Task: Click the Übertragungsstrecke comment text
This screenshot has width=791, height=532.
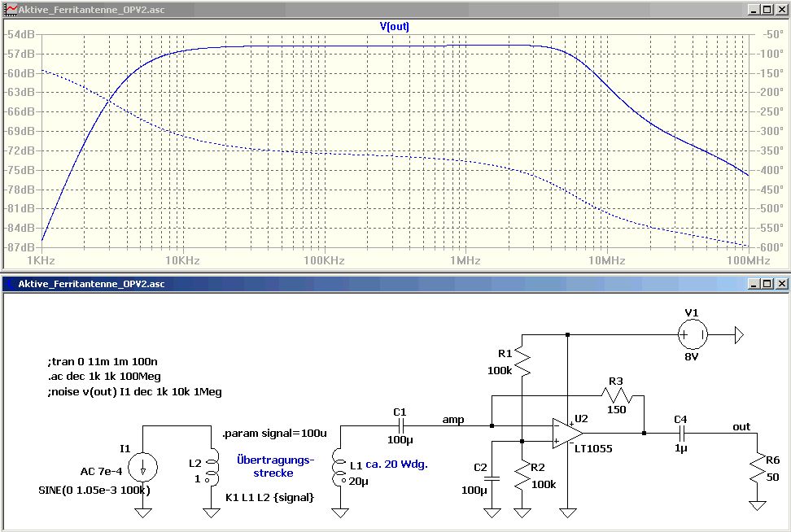Action: pos(275,466)
